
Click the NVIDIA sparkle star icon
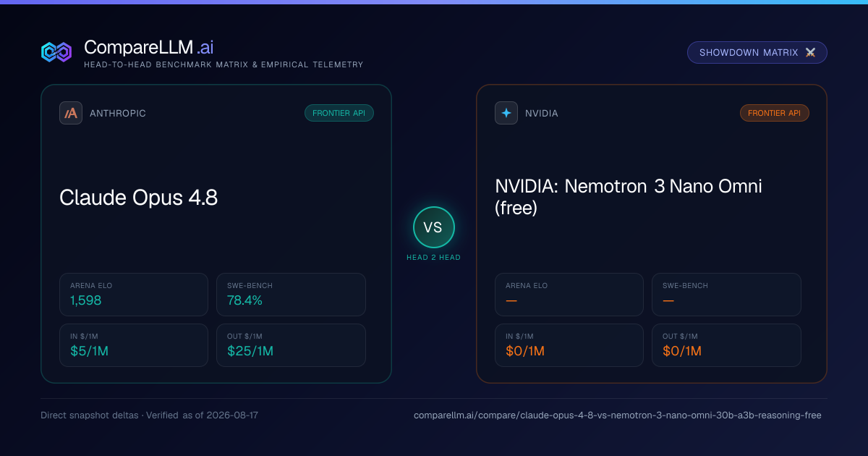point(506,113)
